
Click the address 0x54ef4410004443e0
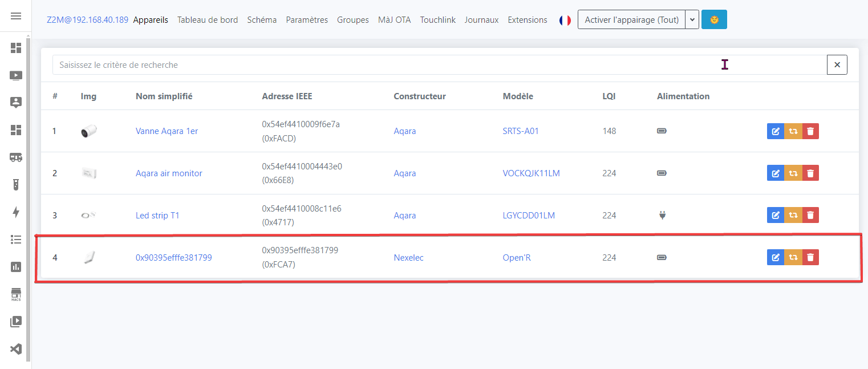pyautogui.click(x=302, y=167)
